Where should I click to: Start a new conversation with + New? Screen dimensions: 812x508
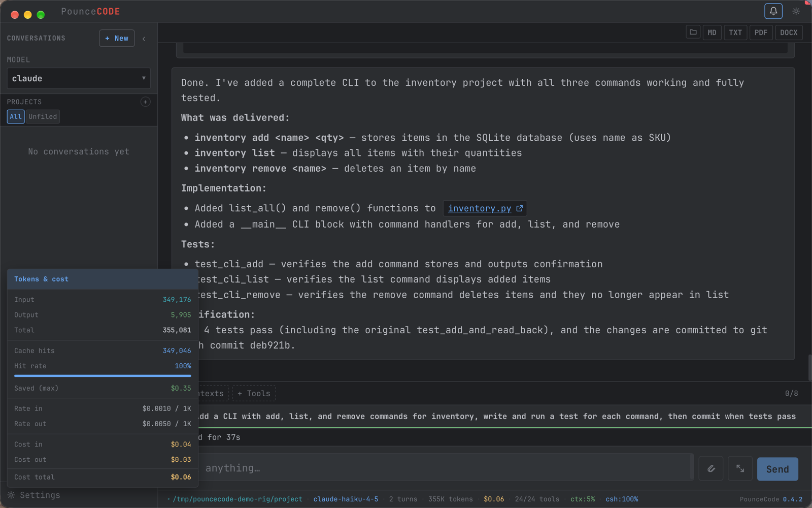(117, 38)
